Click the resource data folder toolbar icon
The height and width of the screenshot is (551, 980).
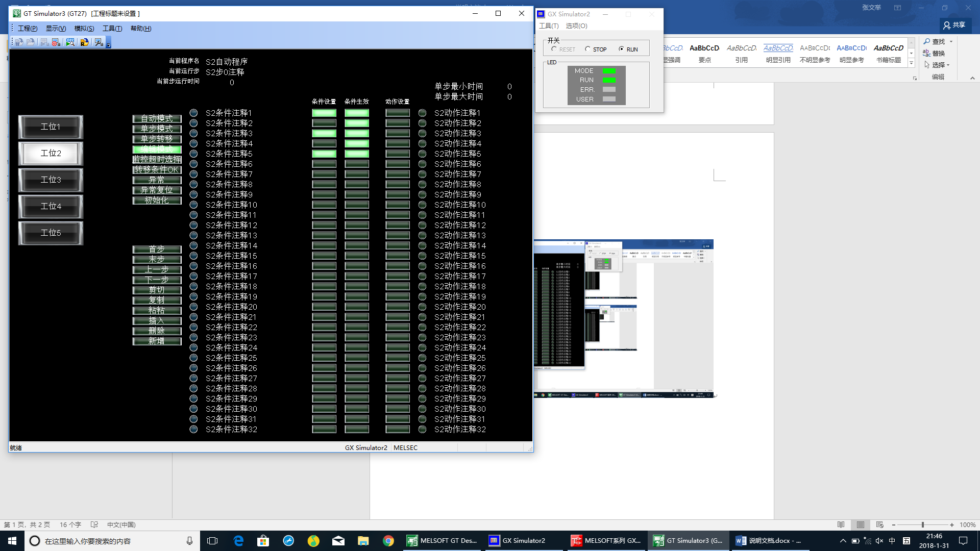pos(85,42)
